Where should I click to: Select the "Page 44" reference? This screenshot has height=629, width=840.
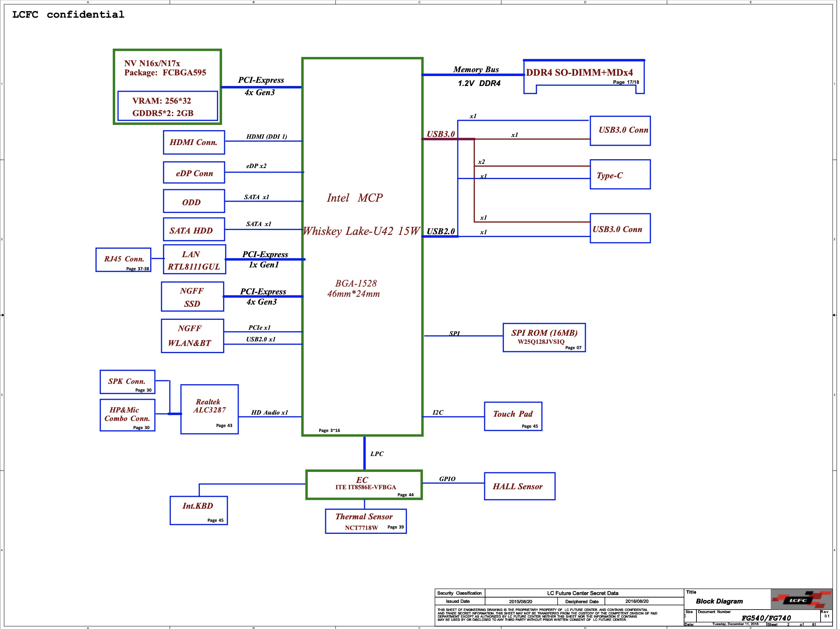(x=406, y=495)
